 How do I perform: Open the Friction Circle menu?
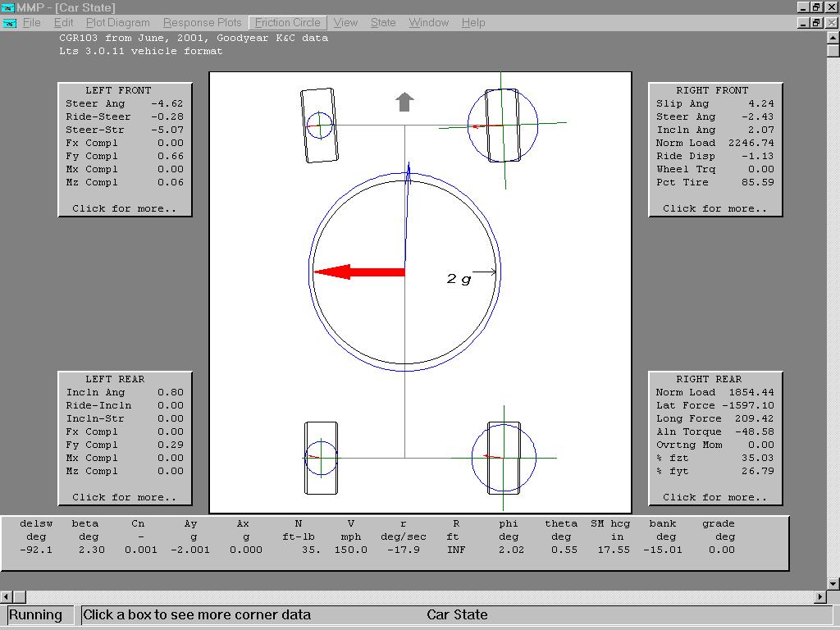tap(288, 22)
